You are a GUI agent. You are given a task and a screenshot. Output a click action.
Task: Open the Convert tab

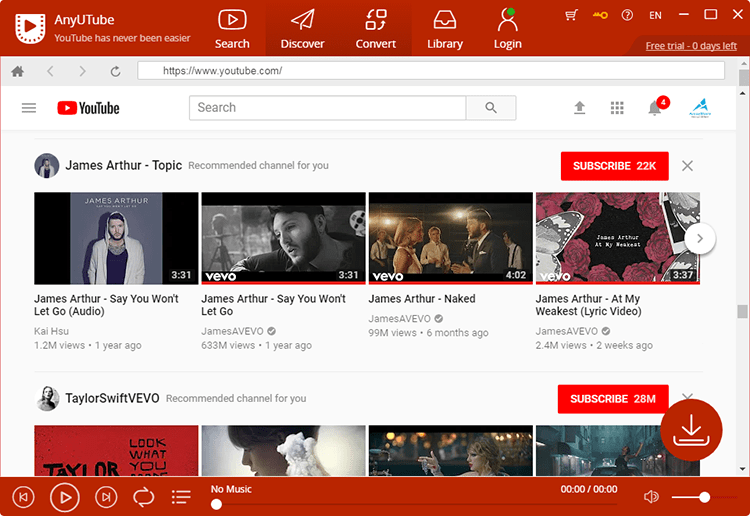pos(375,29)
